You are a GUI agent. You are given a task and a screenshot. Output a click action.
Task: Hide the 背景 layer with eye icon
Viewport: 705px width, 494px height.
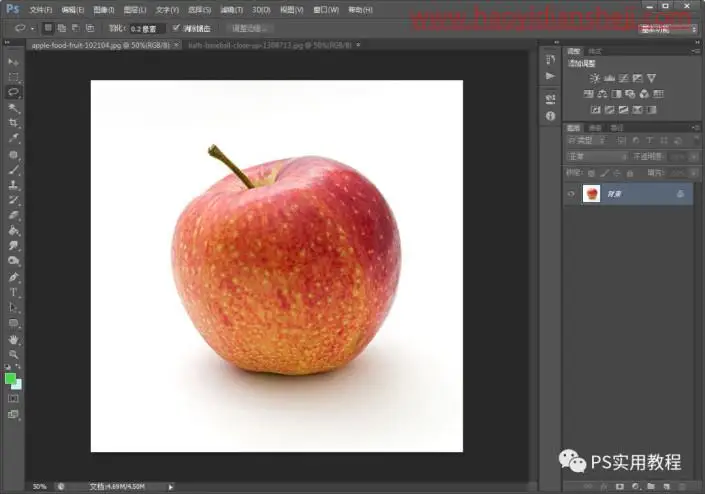[x=571, y=194]
